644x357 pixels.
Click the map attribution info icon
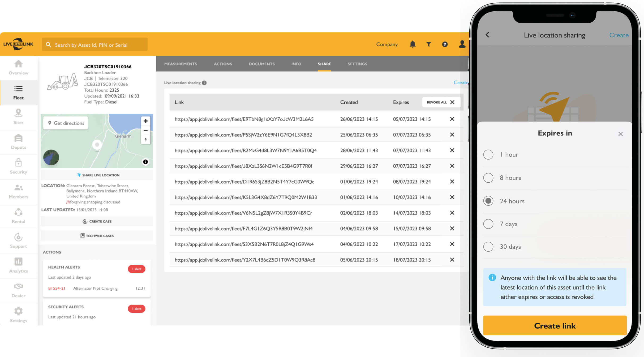145,162
